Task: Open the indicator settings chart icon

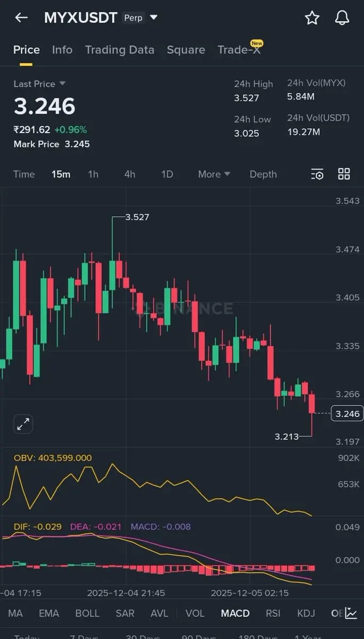Action: click(x=351, y=613)
